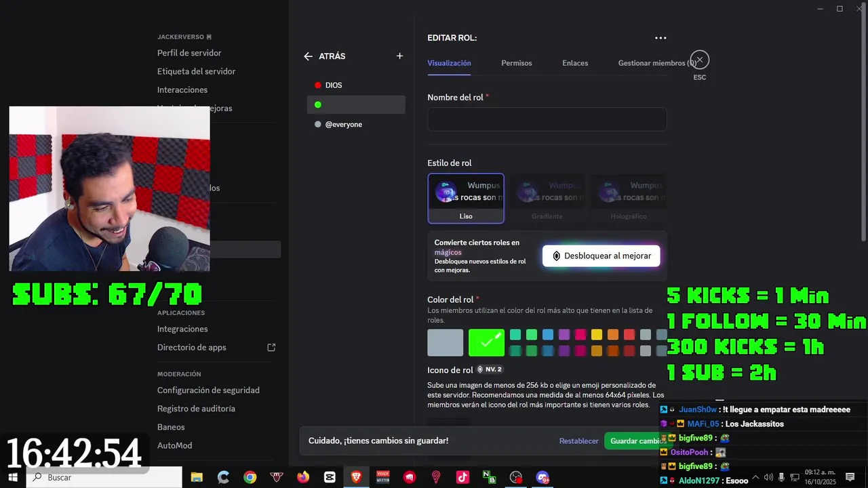Switch to the Permisos tab

[x=517, y=63]
